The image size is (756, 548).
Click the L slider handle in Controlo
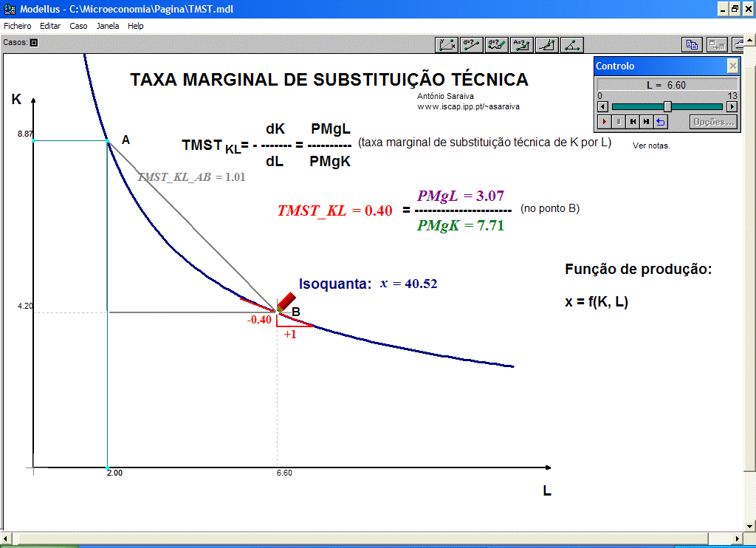667,106
